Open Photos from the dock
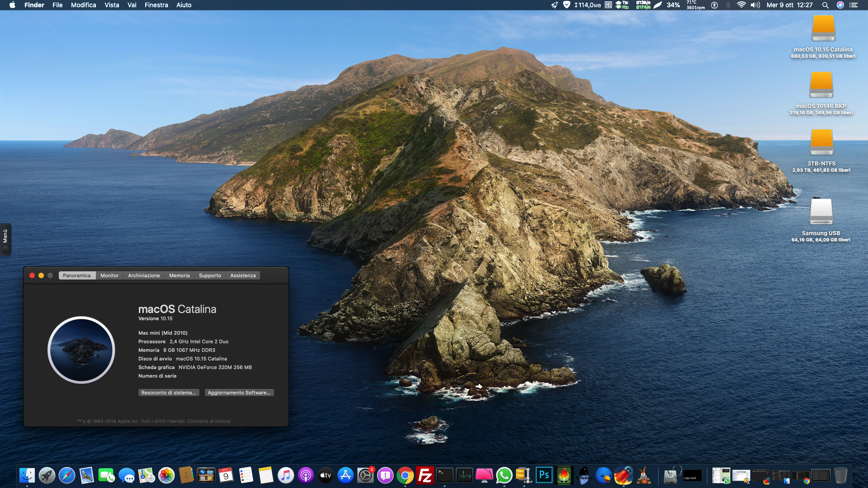 166,475
